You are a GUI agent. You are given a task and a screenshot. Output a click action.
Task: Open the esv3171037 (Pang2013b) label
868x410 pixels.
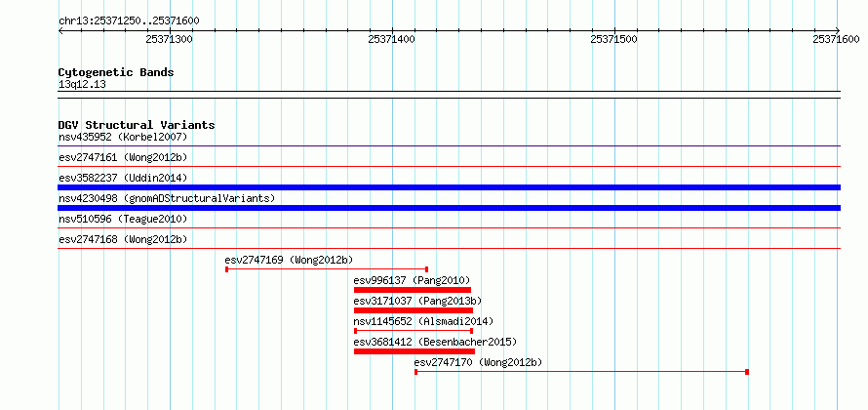click(x=418, y=301)
